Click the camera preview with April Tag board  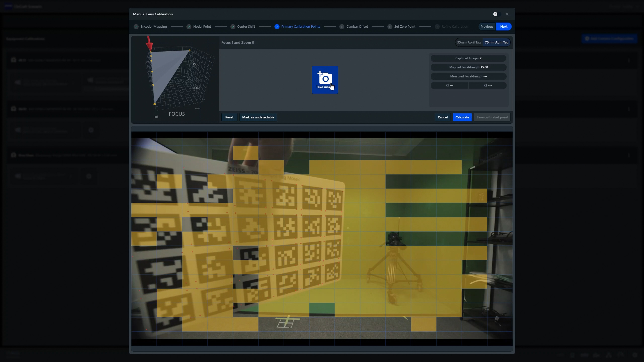click(x=322, y=238)
